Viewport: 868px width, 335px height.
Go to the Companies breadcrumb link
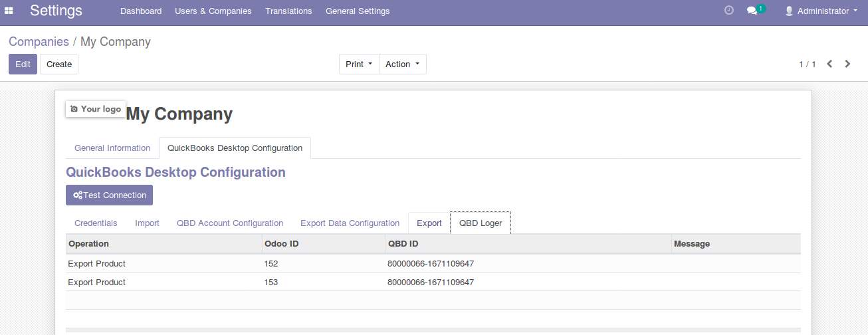click(39, 41)
